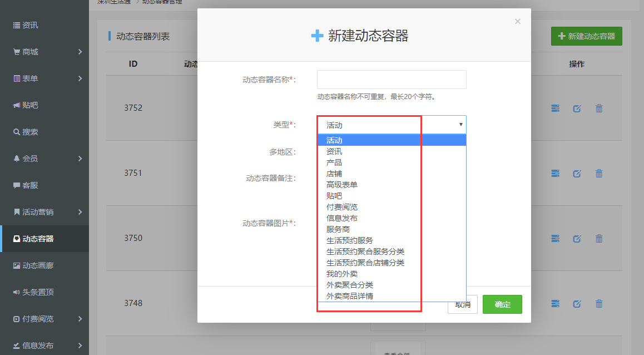
Task: Click the list icon in row 3752
Action: point(555,109)
